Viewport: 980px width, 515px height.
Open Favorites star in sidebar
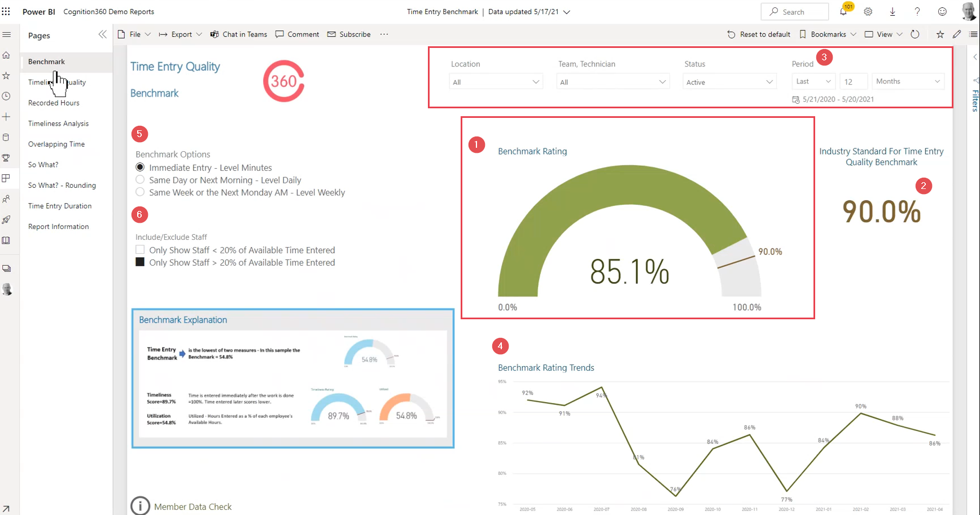click(7, 76)
